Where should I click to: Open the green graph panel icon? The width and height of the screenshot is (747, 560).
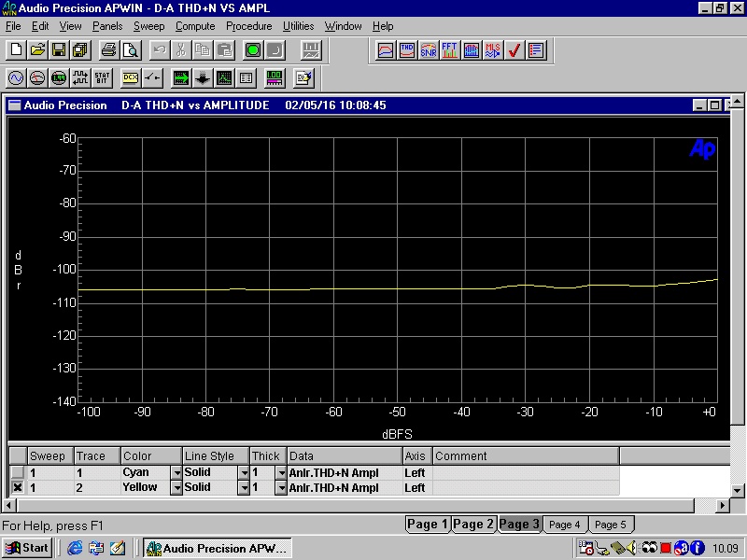224,78
